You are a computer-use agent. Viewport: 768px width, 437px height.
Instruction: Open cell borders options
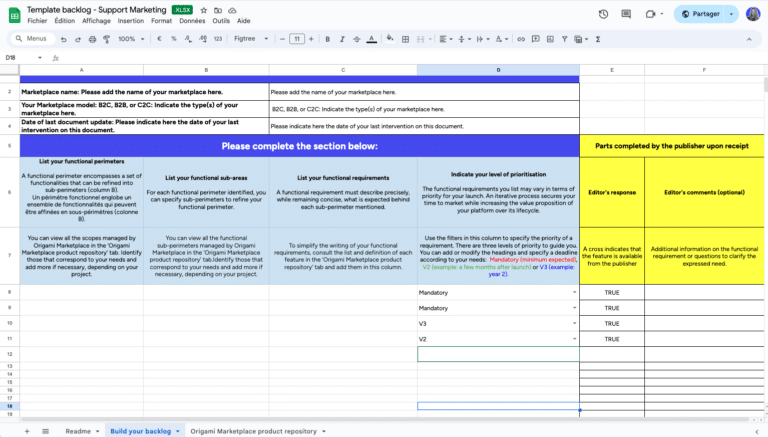tap(405, 39)
